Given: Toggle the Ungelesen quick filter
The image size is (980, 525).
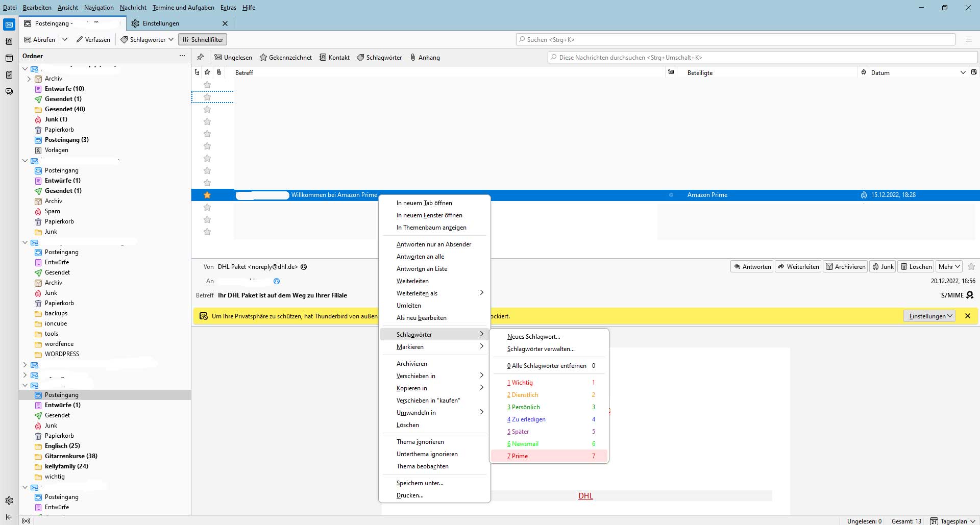Looking at the screenshot, I should pos(234,57).
